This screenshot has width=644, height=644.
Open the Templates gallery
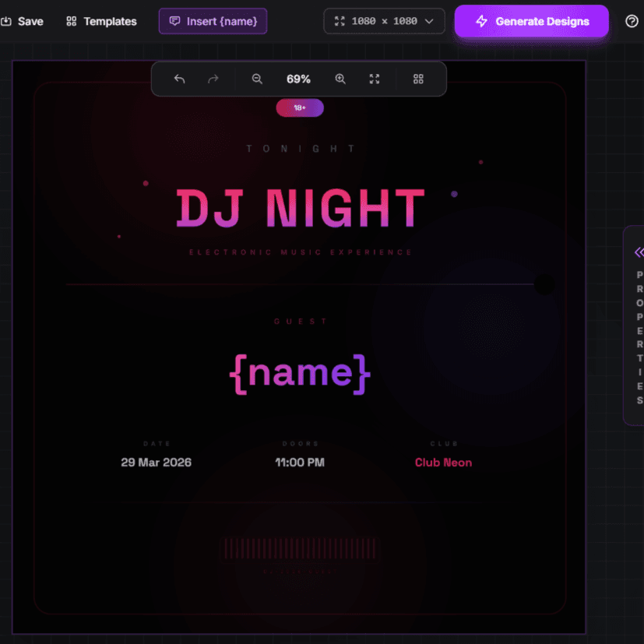coord(101,21)
